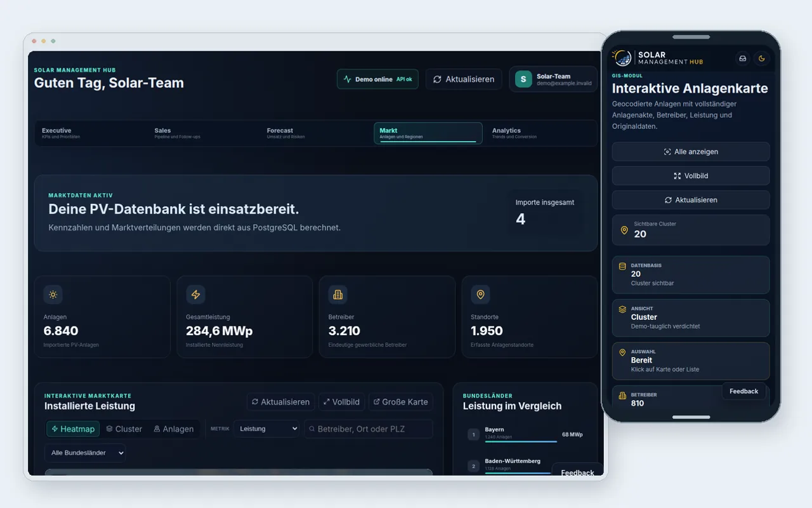Click the Demo online API ok status badge
Image resolution: width=812 pixels, height=508 pixels.
(x=377, y=79)
